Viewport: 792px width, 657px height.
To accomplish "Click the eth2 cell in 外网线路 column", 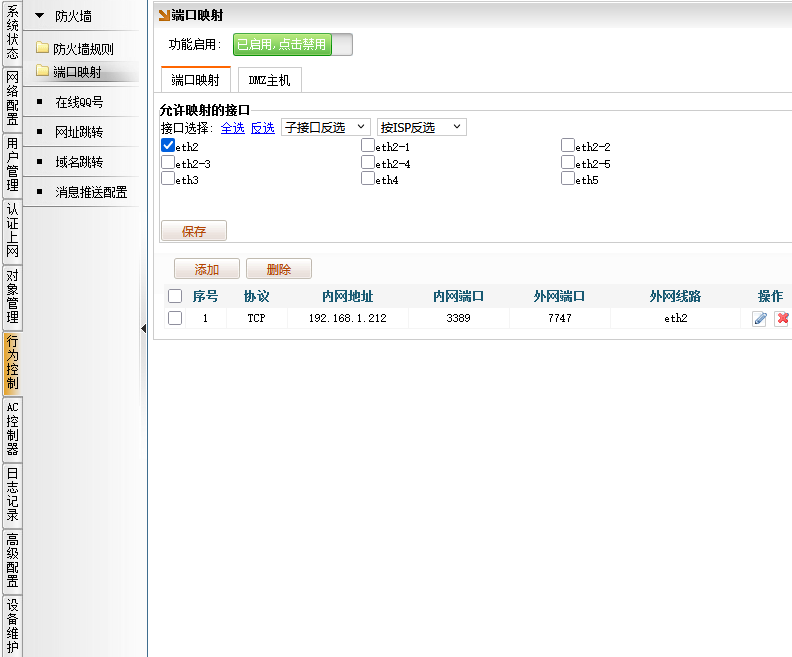I will pyautogui.click(x=675, y=318).
